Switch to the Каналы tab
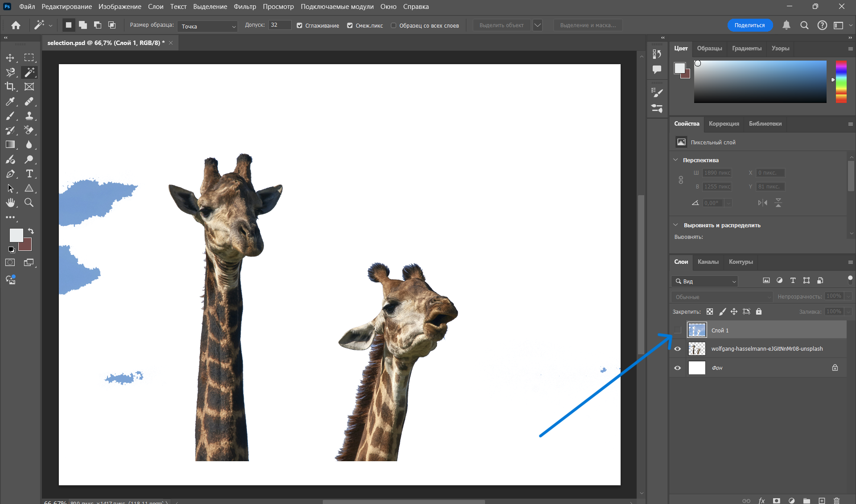 [x=708, y=262]
